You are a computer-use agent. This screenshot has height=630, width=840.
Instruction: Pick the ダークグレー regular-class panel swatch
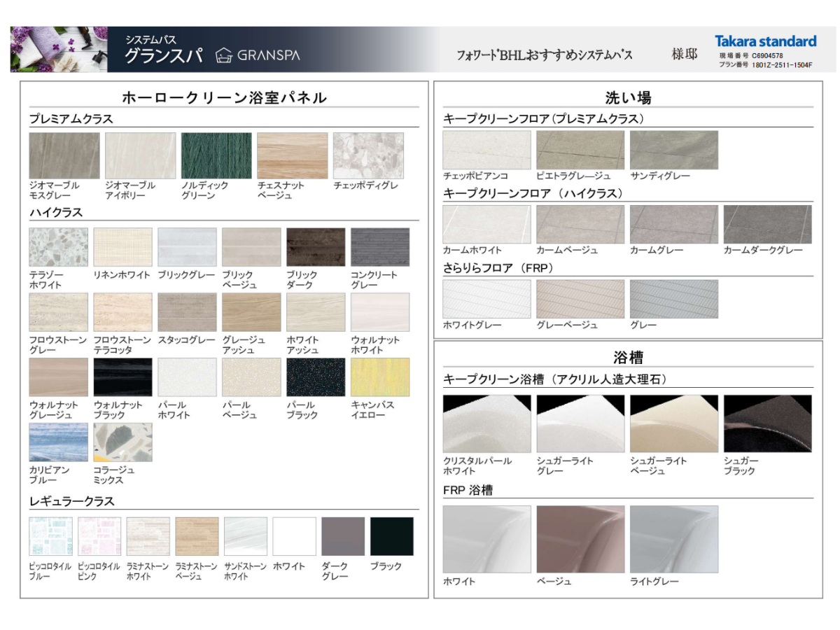click(343, 536)
